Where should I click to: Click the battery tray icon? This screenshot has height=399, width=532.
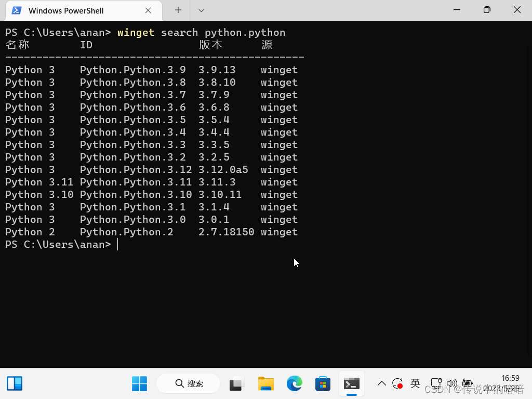pos(468,384)
